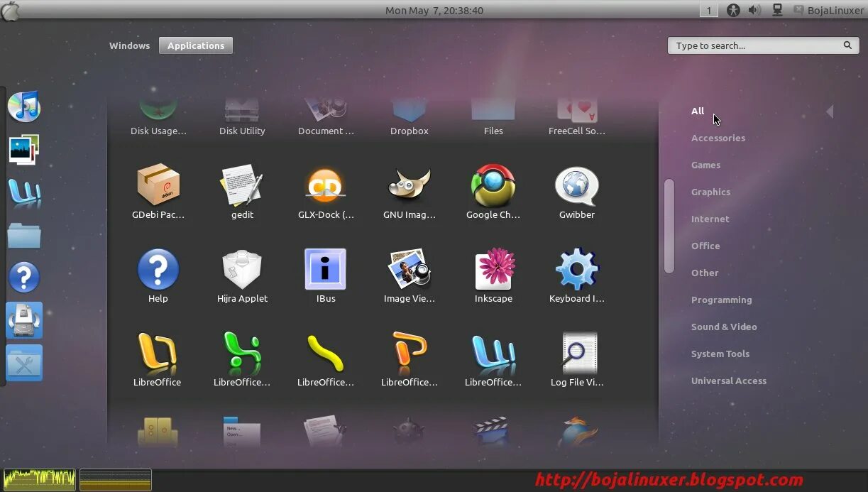Image resolution: width=868 pixels, height=492 pixels.
Task: Filter apps by Office category
Action: coord(705,246)
